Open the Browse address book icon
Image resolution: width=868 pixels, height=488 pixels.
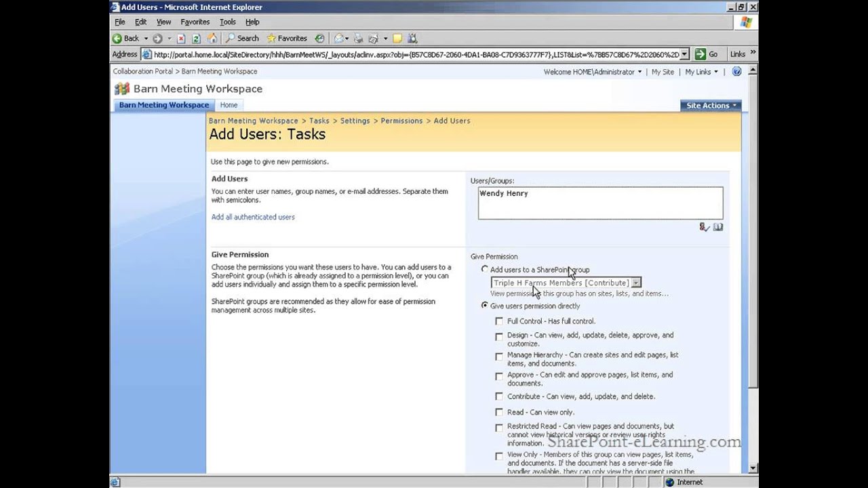point(718,227)
